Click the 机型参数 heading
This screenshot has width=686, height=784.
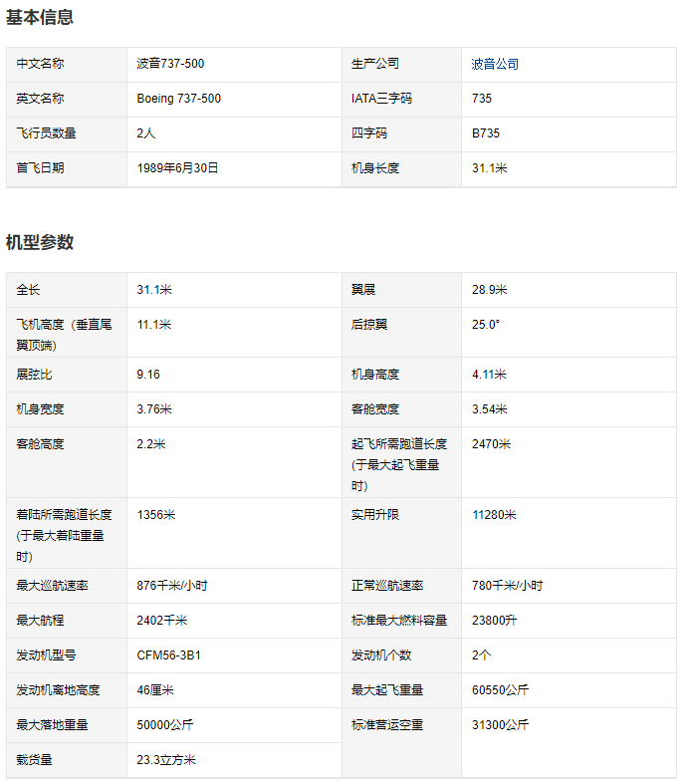click(x=40, y=242)
